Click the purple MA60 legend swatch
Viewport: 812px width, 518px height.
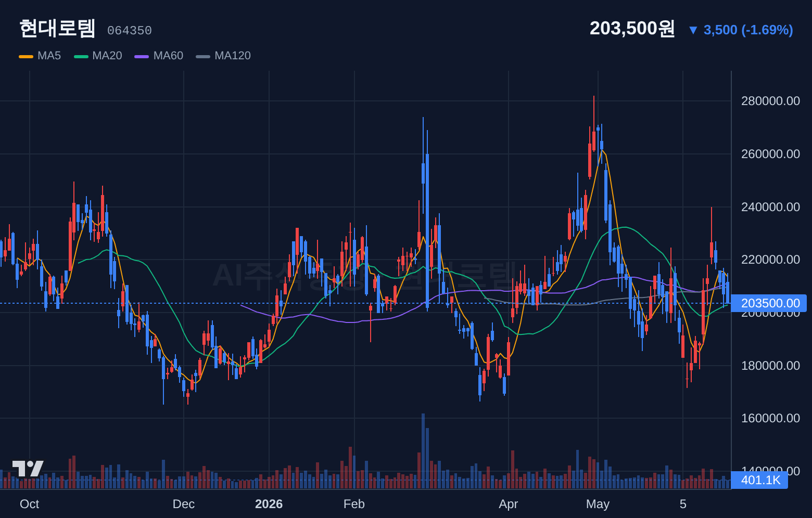pyautogui.click(x=142, y=56)
